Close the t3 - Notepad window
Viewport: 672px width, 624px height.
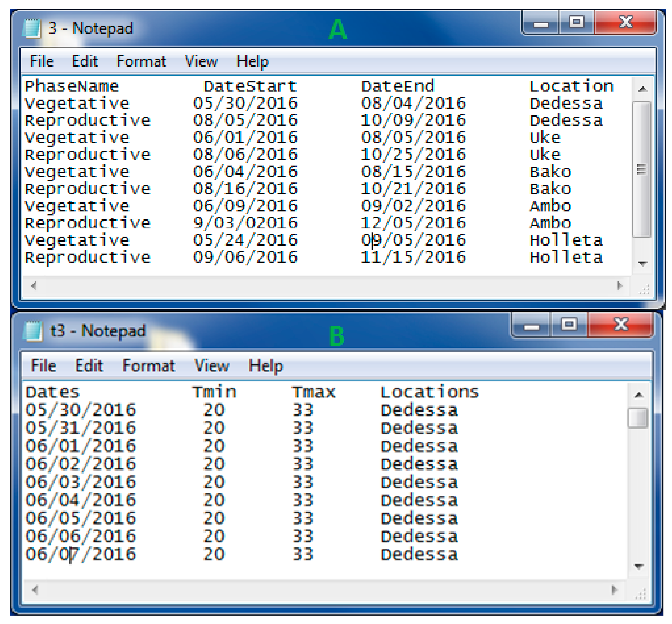(621, 325)
